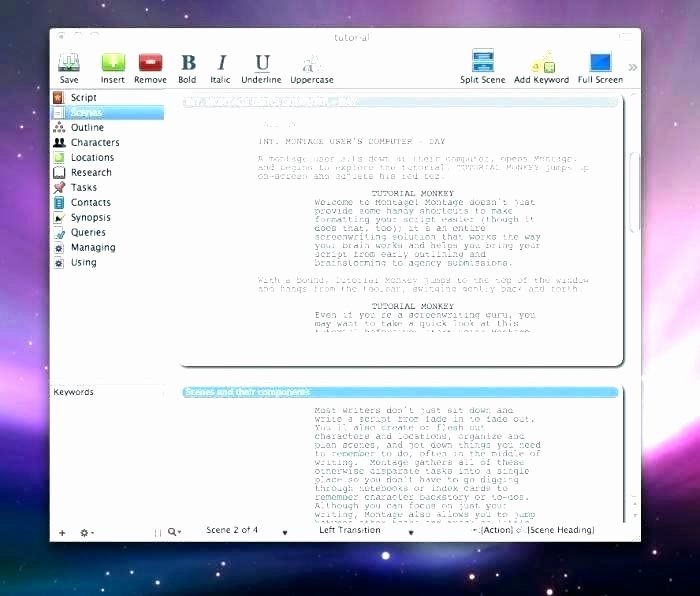Open the Managing sidebar item
The height and width of the screenshot is (596, 700).
pos(107,247)
